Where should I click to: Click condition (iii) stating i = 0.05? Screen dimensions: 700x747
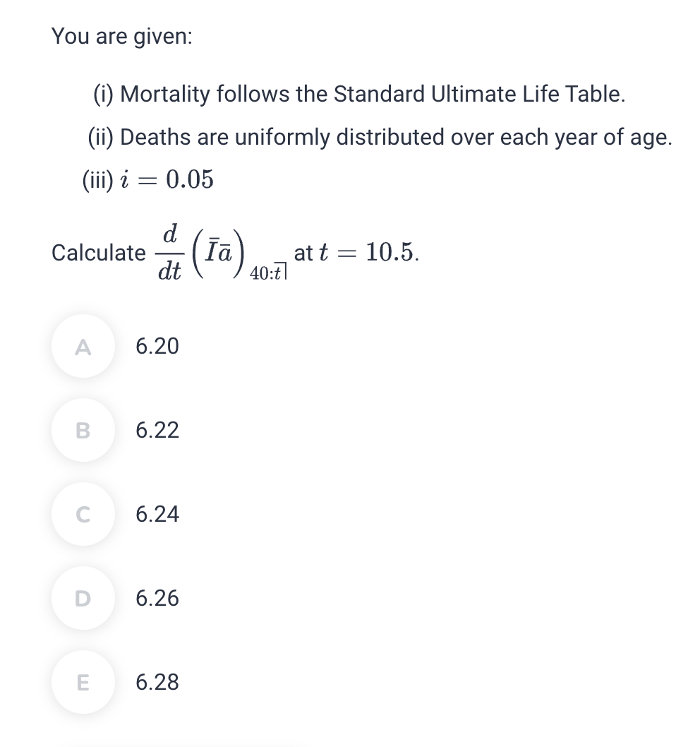pos(145,179)
